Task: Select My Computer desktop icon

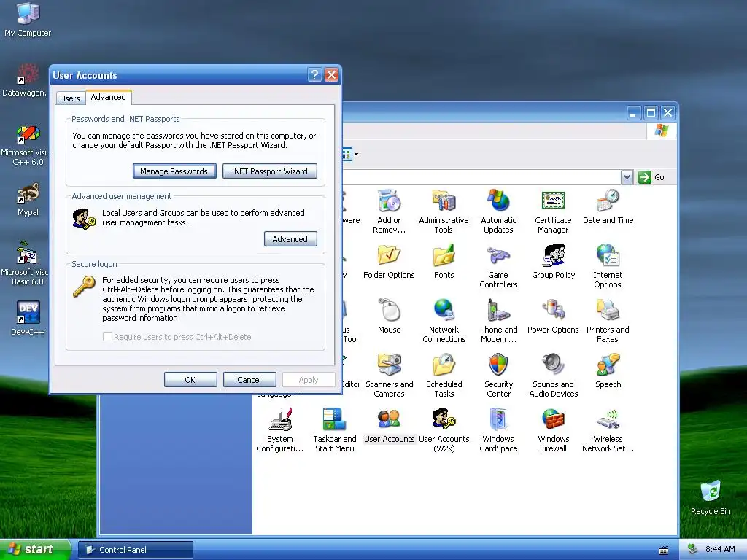Action: coord(28,20)
